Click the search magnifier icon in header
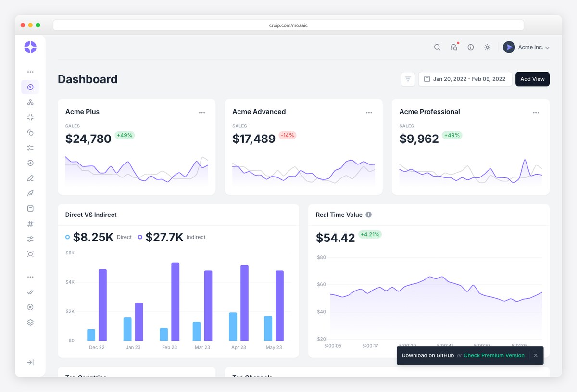Image resolution: width=577 pixels, height=392 pixels. [x=437, y=47]
